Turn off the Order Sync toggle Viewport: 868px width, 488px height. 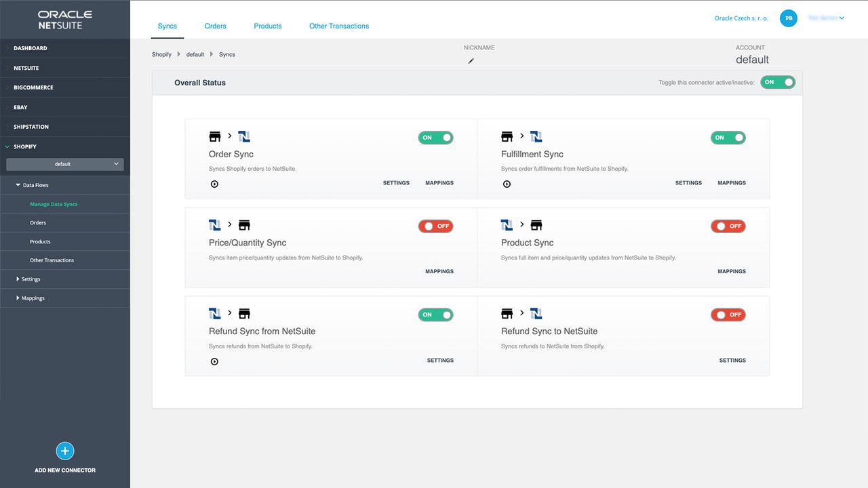coord(435,138)
